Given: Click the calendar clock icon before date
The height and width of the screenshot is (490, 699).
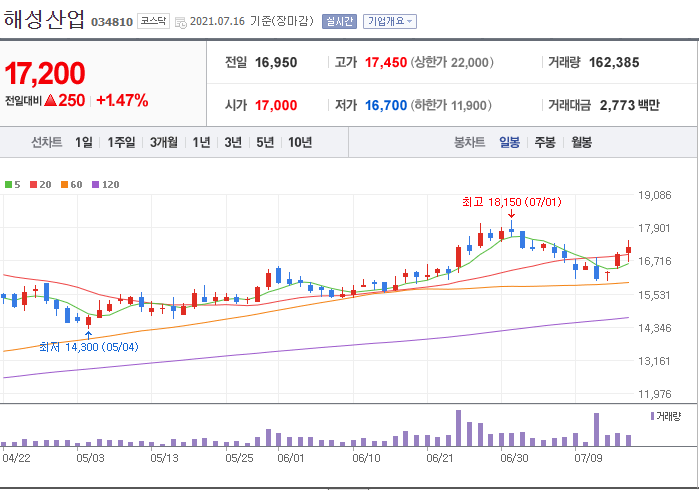Looking at the screenshot, I should coord(181,22).
